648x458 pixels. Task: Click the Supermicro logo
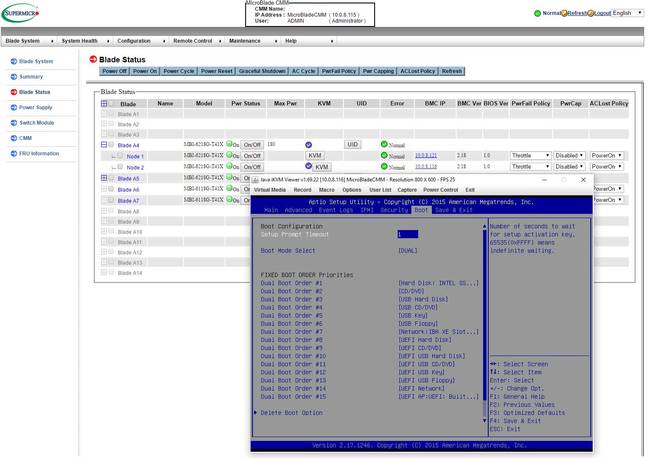coord(21,13)
